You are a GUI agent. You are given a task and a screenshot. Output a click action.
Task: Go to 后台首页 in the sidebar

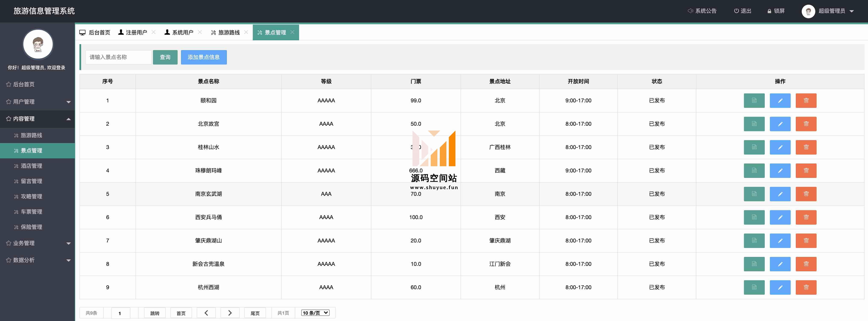point(37,84)
